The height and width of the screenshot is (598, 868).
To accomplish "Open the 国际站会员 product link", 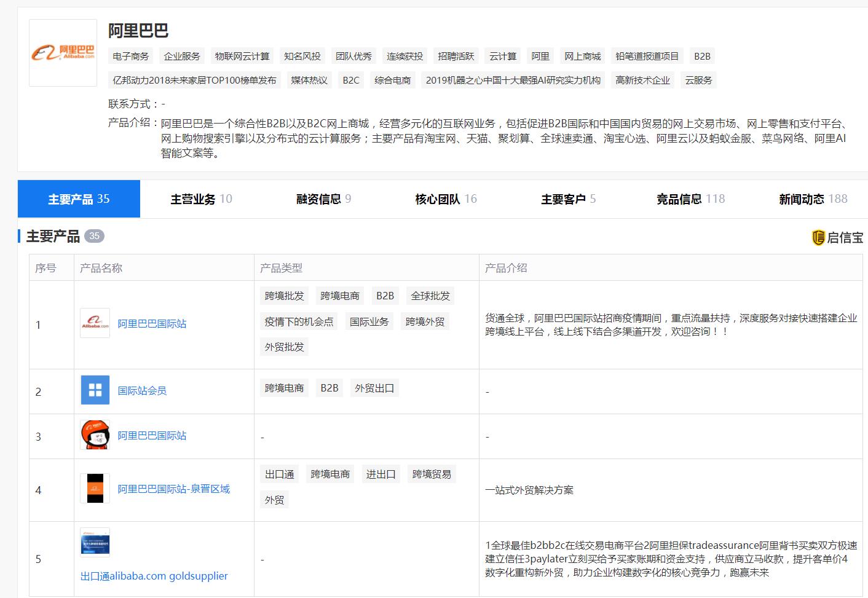I will coord(142,390).
